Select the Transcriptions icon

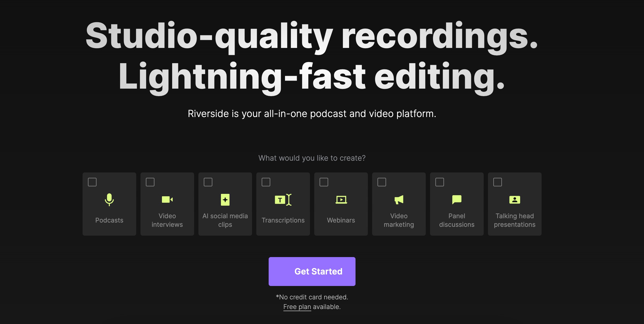283,200
